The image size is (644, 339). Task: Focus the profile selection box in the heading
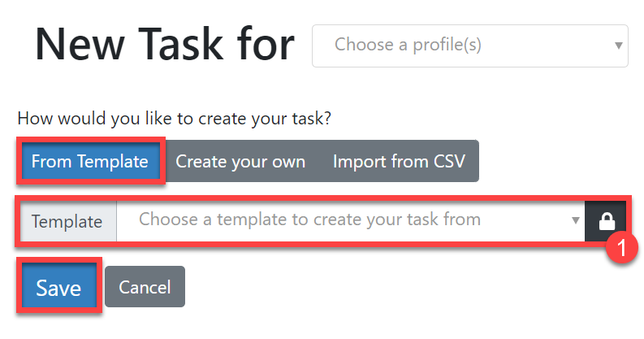[x=469, y=46]
